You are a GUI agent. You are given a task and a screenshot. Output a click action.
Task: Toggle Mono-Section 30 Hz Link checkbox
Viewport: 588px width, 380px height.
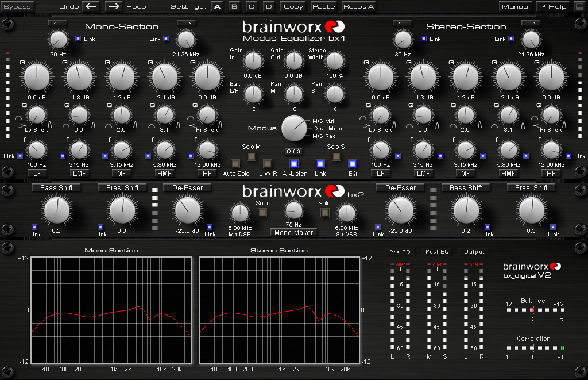pyautogui.click(x=78, y=39)
